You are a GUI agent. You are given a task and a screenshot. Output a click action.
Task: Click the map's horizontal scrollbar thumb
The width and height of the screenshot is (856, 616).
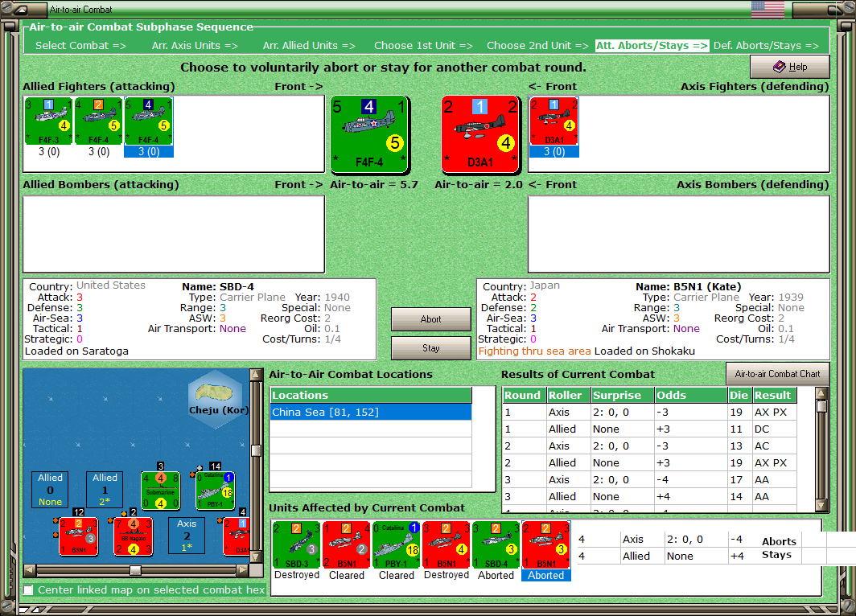(135, 570)
